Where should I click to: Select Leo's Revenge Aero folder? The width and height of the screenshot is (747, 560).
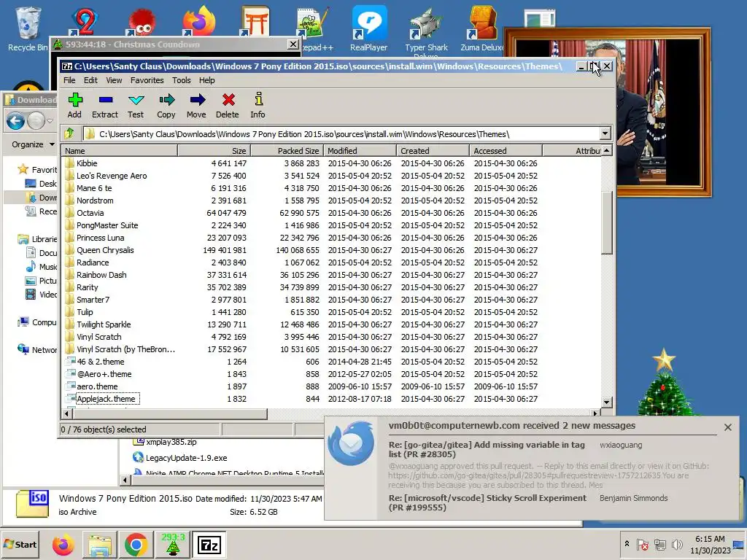(112, 176)
